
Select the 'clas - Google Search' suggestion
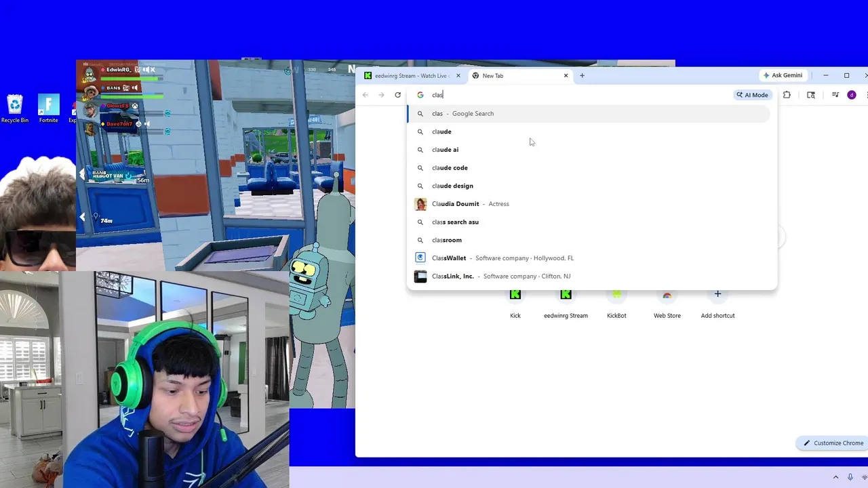(x=589, y=114)
